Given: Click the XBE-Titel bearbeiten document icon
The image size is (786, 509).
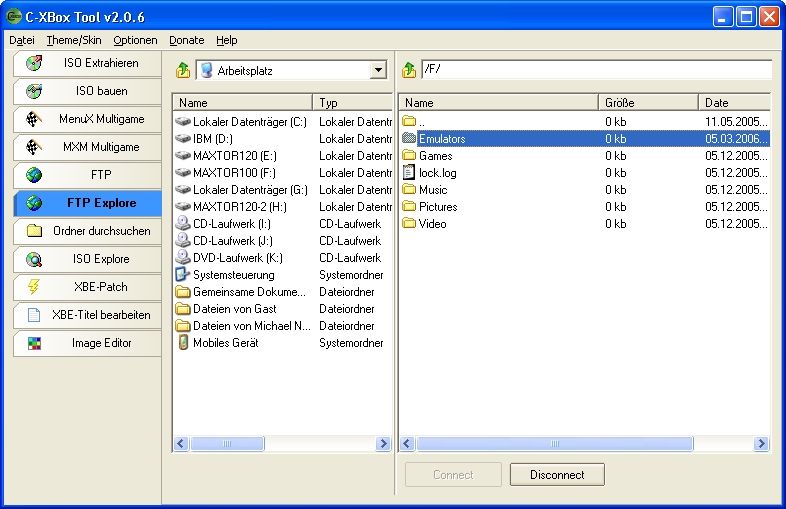Looking at the screenshot, I should tap(34, 315).
